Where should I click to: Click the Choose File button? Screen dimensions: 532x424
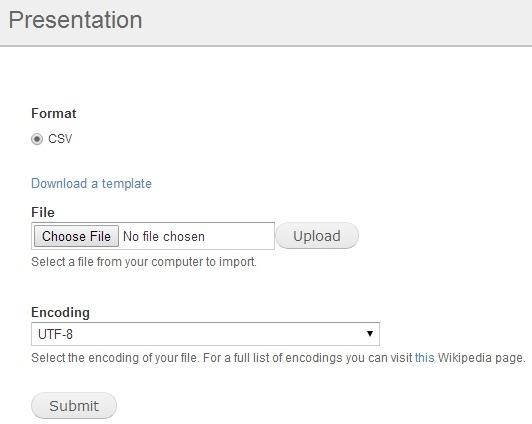(76, 236)
